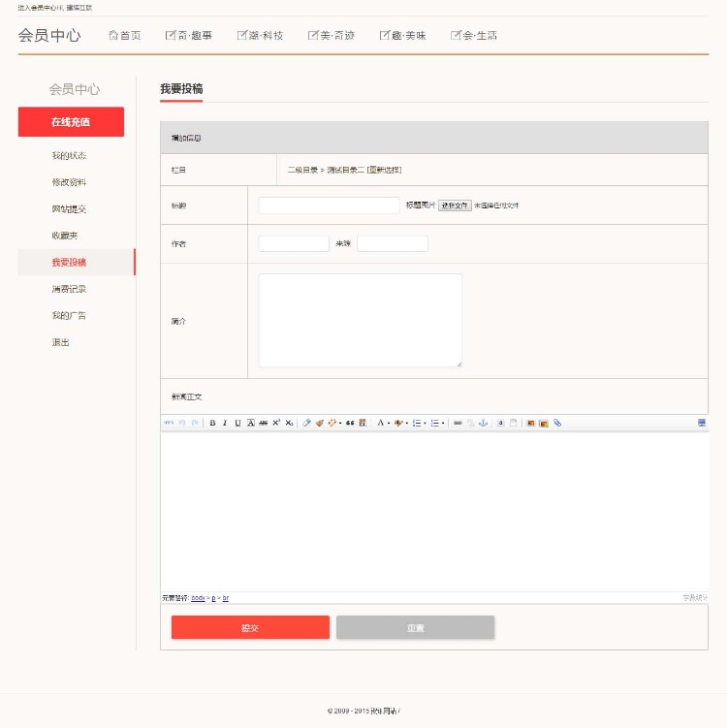This screenshot has height=728, width=727.
Task: Apply superscript formatting
Action: coord(276,423)
